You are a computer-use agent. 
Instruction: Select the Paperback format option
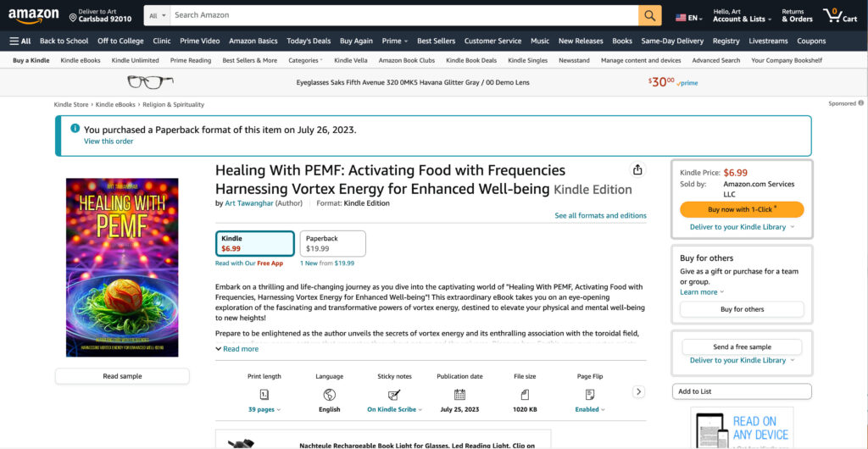333,243
